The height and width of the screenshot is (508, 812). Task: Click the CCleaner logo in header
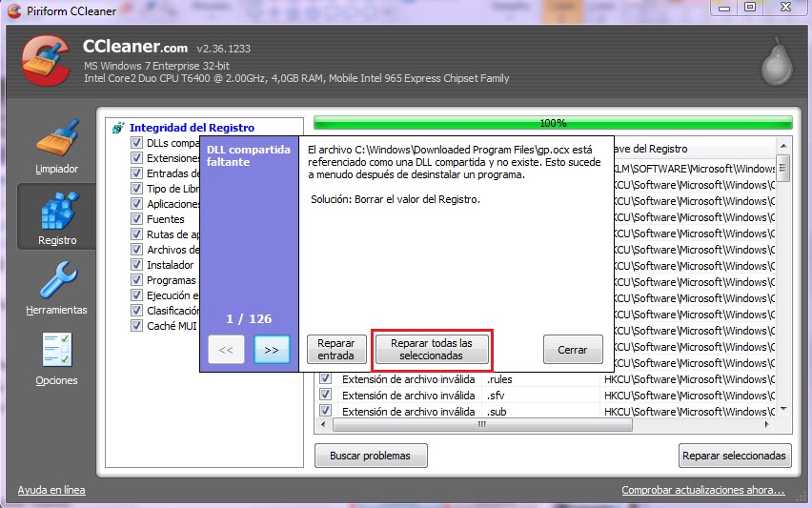click(x=46, y=61)
